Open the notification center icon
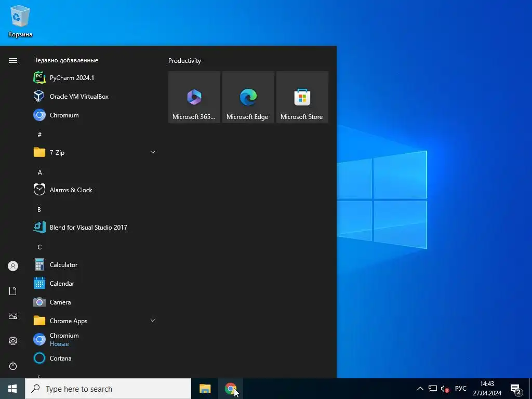 (x=516, y=390)
